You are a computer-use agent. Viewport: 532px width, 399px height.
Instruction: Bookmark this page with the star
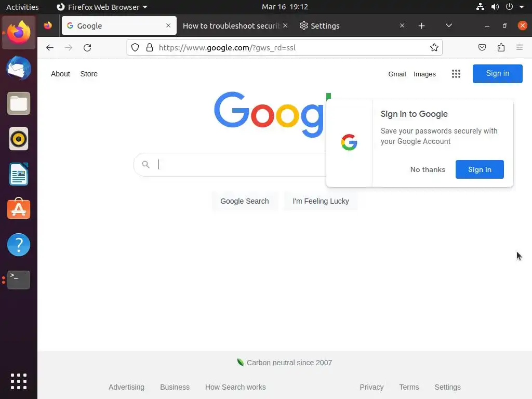434,47
